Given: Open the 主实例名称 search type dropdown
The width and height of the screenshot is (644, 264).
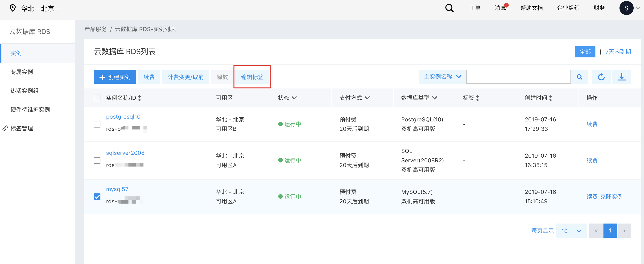Looking at the screenshot, I should (x=442, y=77).
